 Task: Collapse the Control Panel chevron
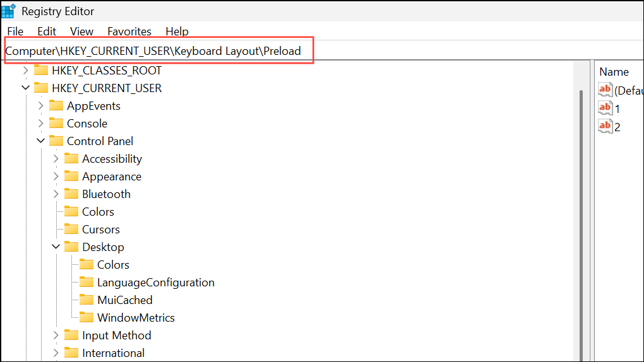coord(40,141)
